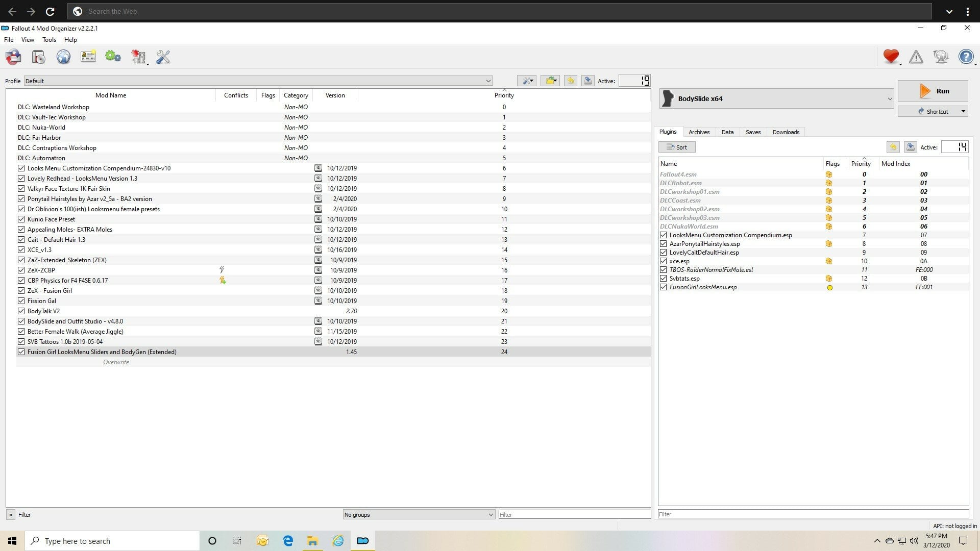The image size is (980, 551).
Task: Disable the BodyTalk V2 mod checkbox
Action: tap(21, 311)
